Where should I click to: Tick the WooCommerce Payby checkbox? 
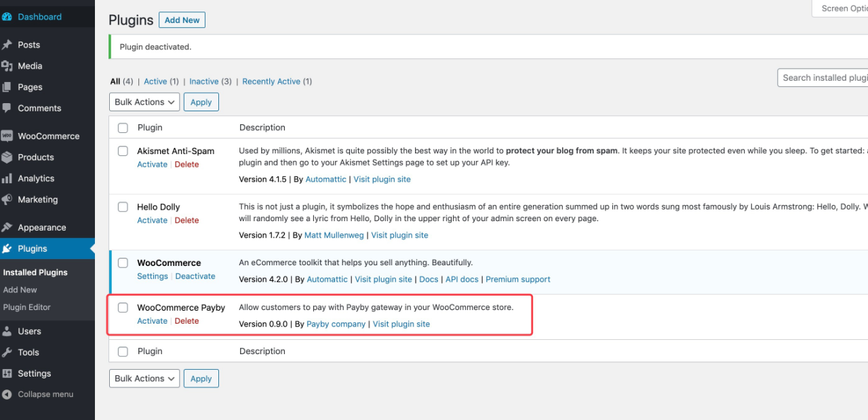[x=123, y=307]
